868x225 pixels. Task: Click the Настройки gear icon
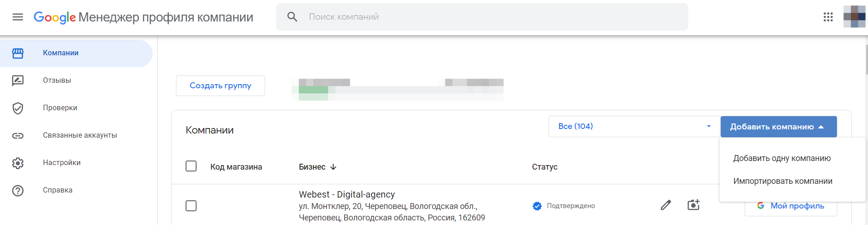pos(18,163)
